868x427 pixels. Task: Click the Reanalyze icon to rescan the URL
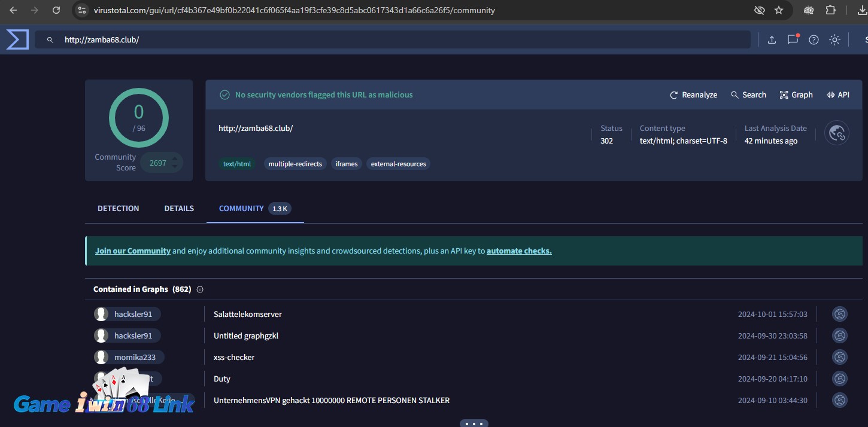pos(674,94)
